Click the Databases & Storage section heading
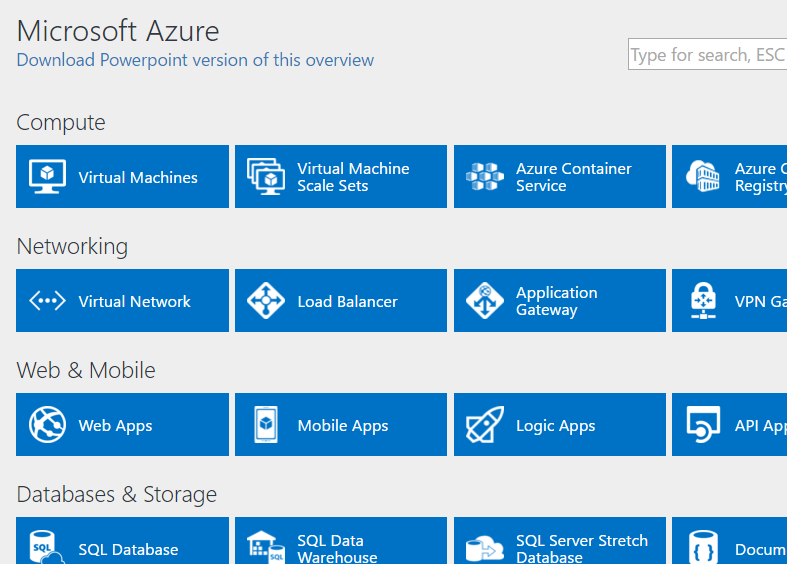 coord(116,495)
